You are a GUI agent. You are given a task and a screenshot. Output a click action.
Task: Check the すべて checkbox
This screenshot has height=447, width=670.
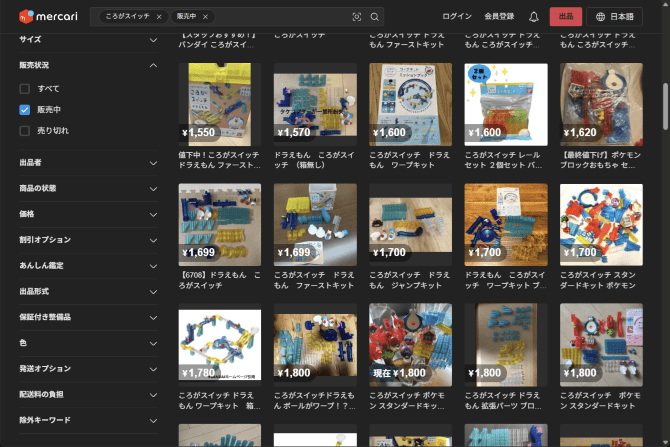pyautogui.click(x=24, y=88)
